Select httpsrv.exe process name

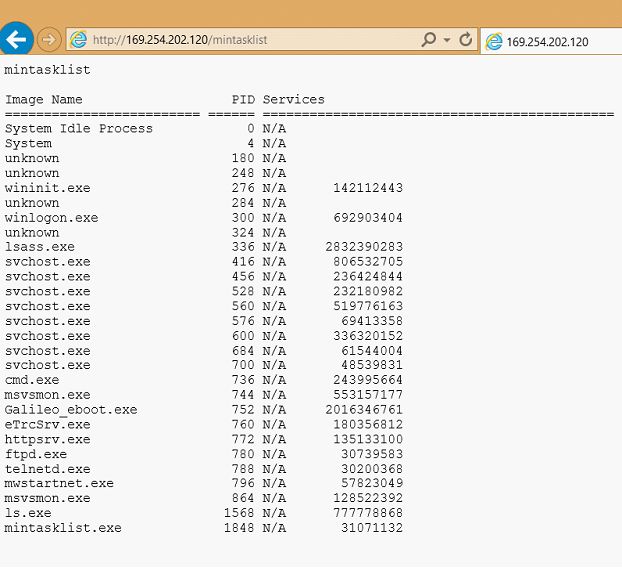click(48, 439)
